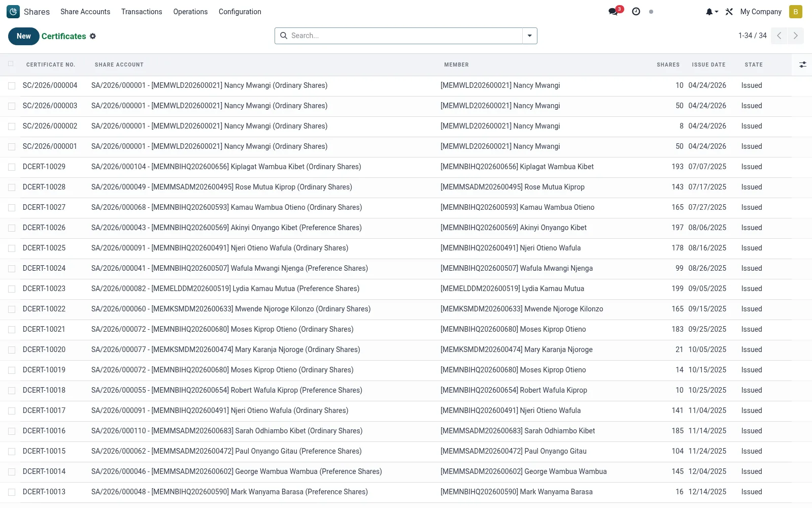Click Issued state for DCERT-10020
The height and width of the screenshot is (508, 812).
pyautogui.click(x=752, y=350)
